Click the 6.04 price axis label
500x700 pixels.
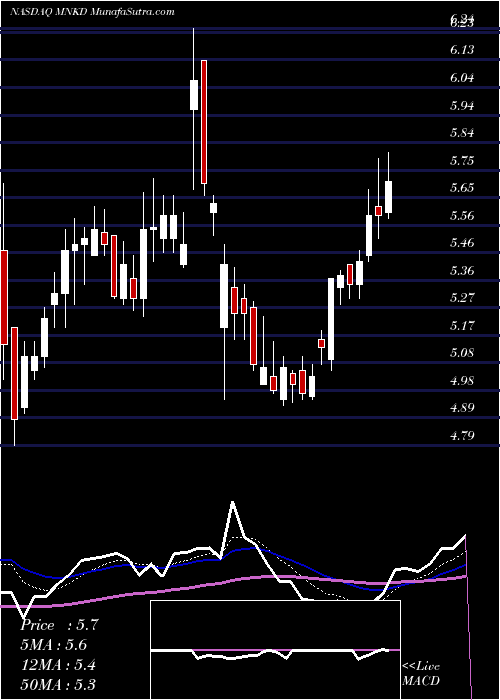click(x=462, y=78)
